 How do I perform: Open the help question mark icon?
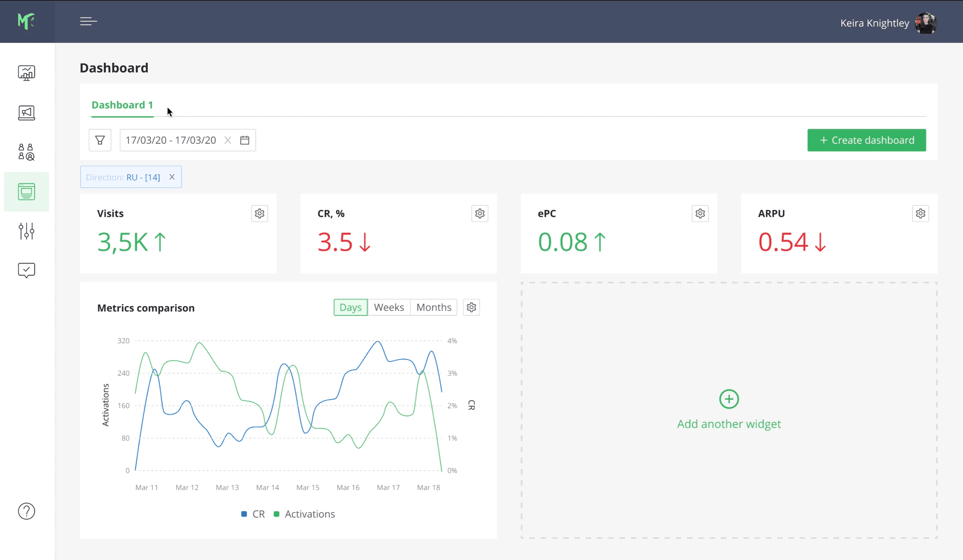[26, 511]
